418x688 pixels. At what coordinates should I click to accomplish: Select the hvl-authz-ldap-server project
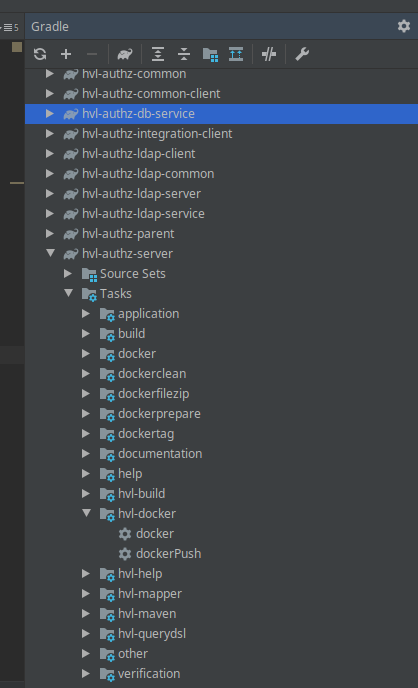[x=141, y=194]
